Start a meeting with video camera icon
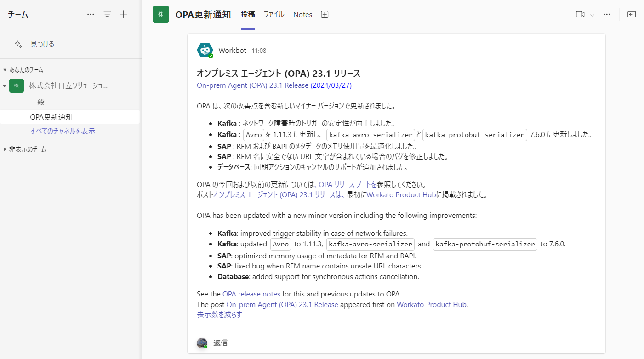 (x=580, y=14)
